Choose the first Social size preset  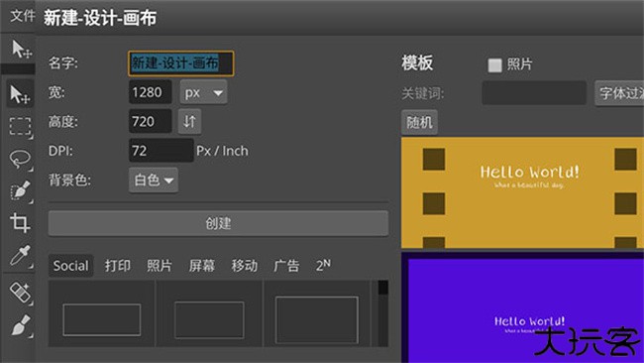[x=102, y=314]
